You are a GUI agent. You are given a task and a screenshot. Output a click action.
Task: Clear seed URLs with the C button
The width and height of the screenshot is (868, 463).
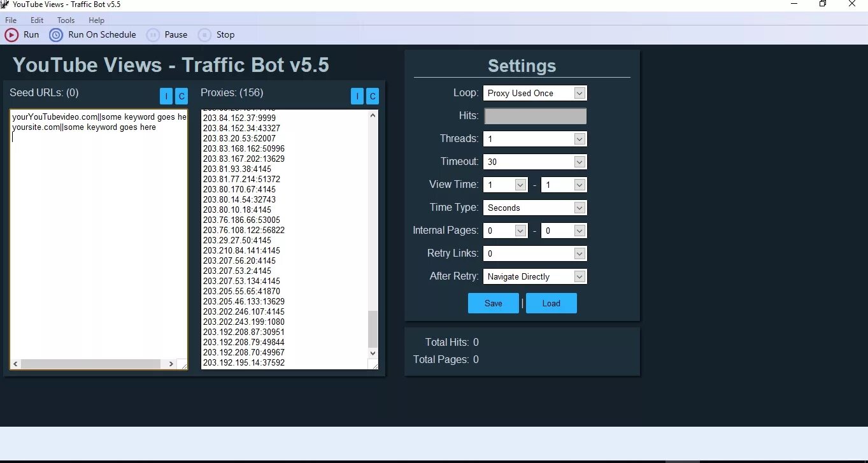181,96
